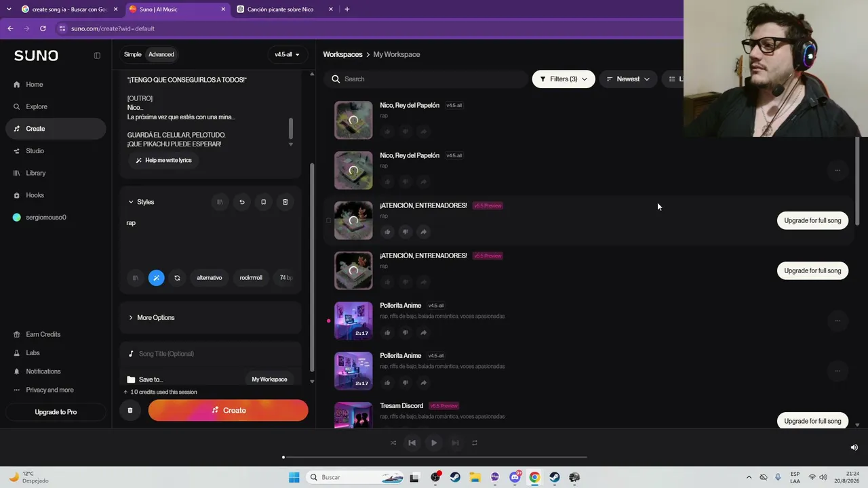Open the Earn Credits page
This screenshot has width=868, height=488.
click(43, 334)
